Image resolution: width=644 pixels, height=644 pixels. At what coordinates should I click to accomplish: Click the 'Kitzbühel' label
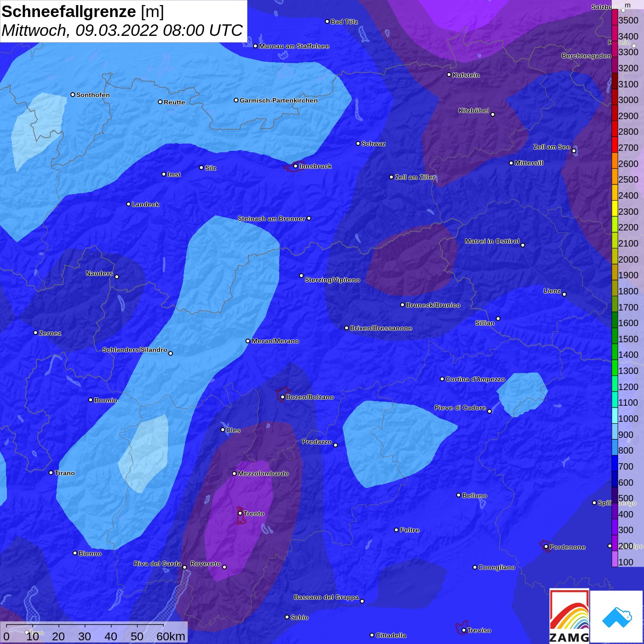click(474, 110)
